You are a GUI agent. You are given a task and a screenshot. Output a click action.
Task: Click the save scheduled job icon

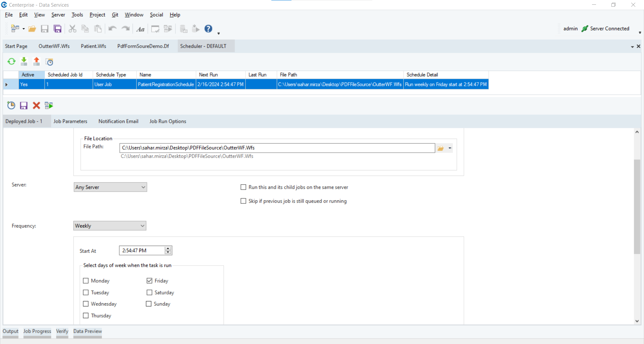(x=23, y=106)
